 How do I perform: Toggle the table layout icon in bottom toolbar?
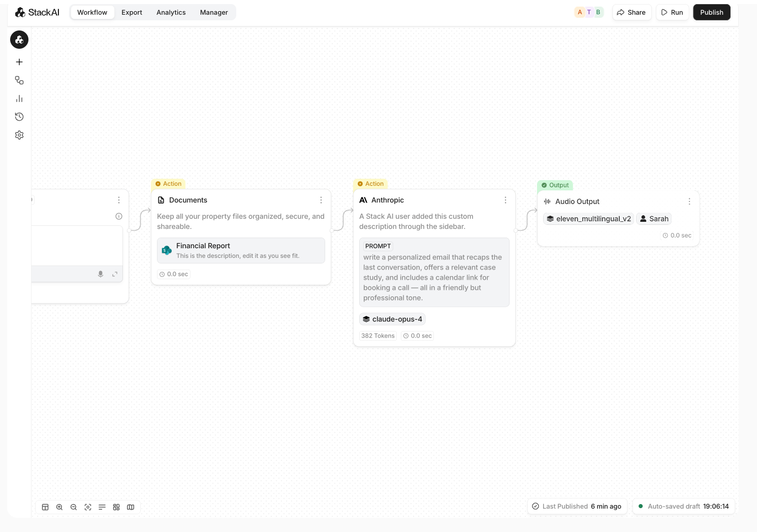45,507
